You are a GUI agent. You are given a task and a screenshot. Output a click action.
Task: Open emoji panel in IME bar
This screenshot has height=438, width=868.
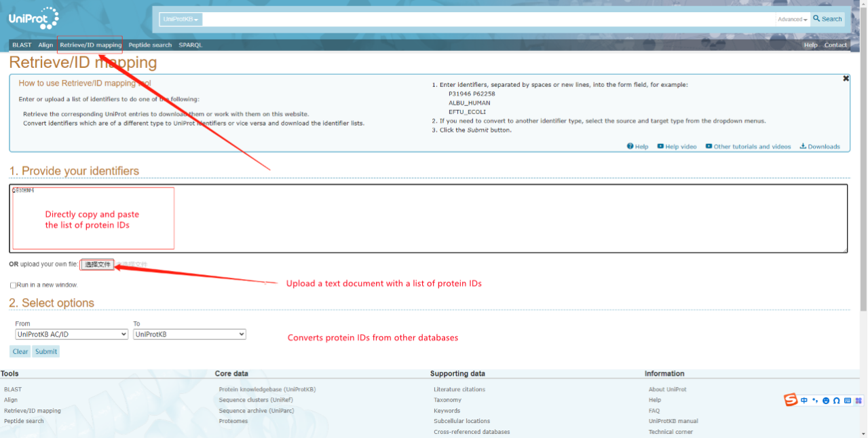826,401
